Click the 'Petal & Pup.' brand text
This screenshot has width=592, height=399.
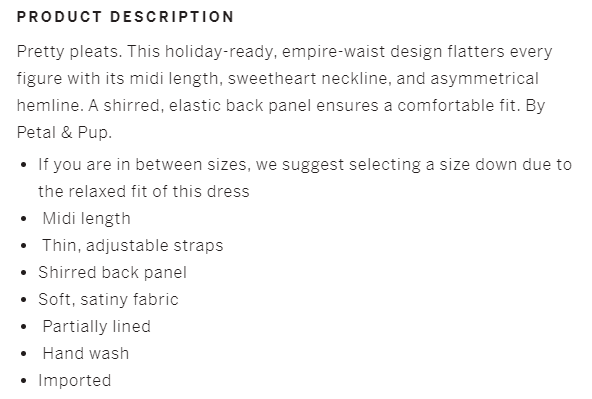pyautogui.click(x=64, y=132)
